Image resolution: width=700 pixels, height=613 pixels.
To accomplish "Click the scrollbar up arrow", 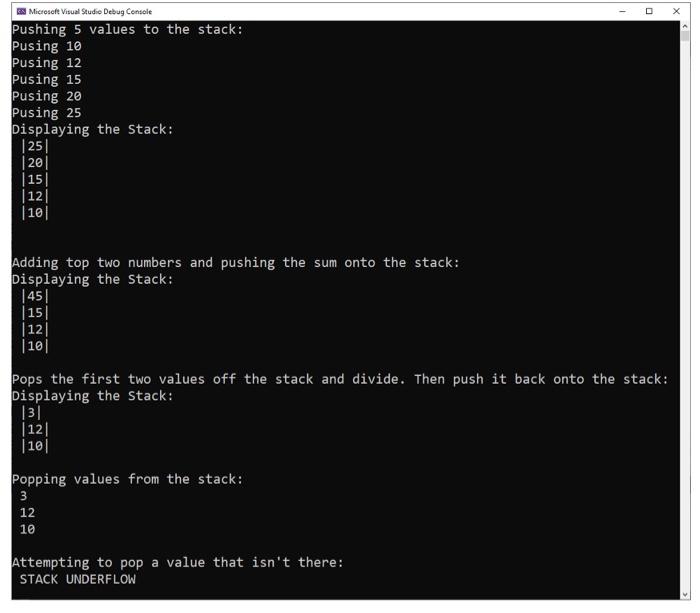I will [x=685, y=26].
